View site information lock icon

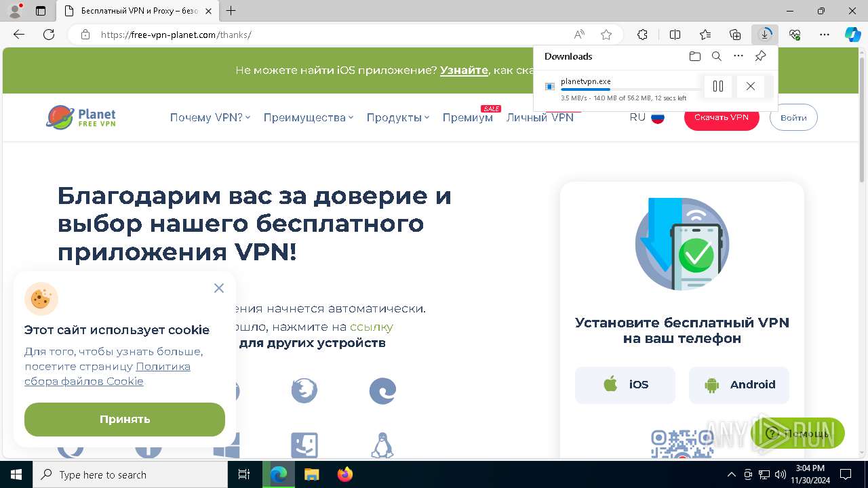85,35
